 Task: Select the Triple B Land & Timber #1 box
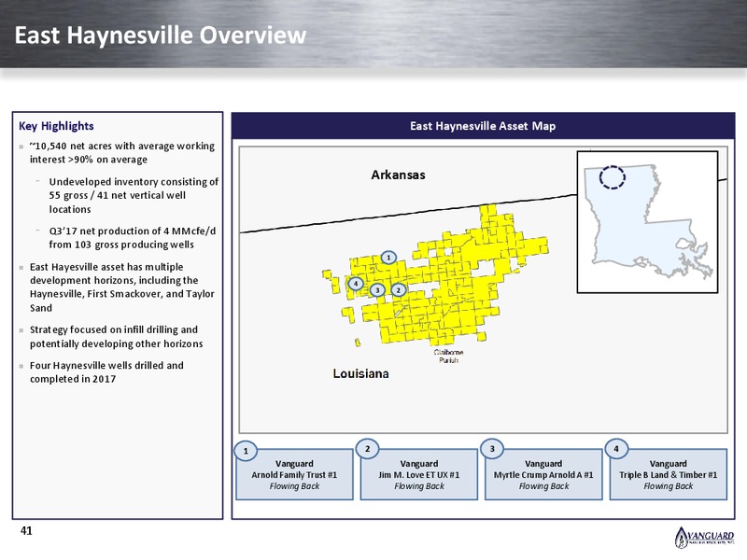tap(668, 475)
